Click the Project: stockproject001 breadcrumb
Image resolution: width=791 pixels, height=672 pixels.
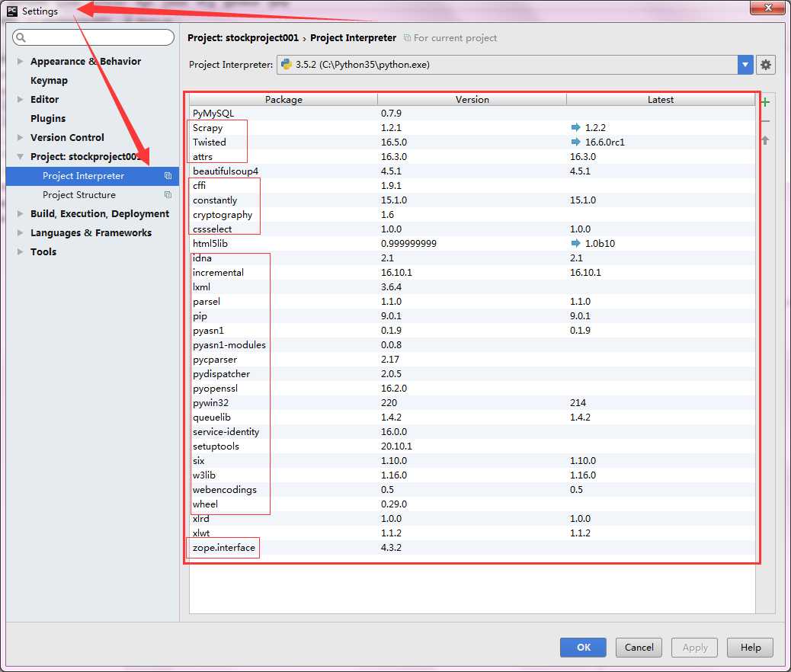coord(243,38)
